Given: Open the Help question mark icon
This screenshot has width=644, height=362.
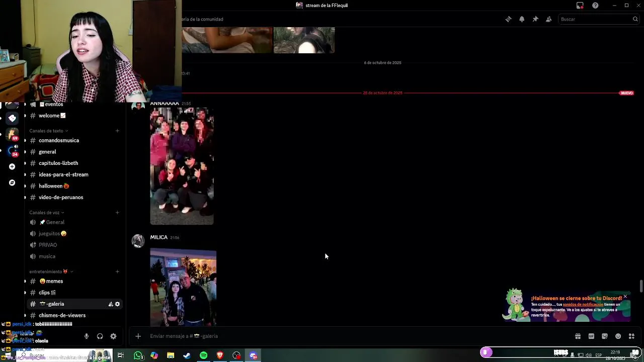Looking at the screenshot, I should [x=595, y=6].
